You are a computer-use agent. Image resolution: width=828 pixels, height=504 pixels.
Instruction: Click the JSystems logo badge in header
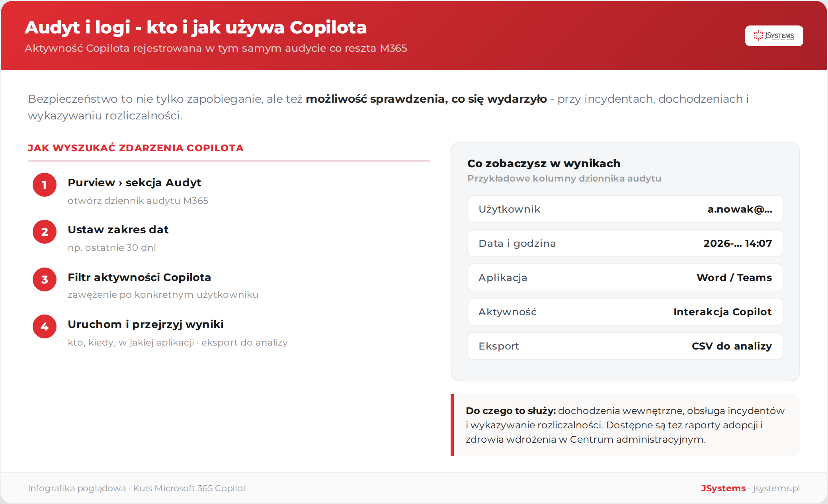(774, 36)
